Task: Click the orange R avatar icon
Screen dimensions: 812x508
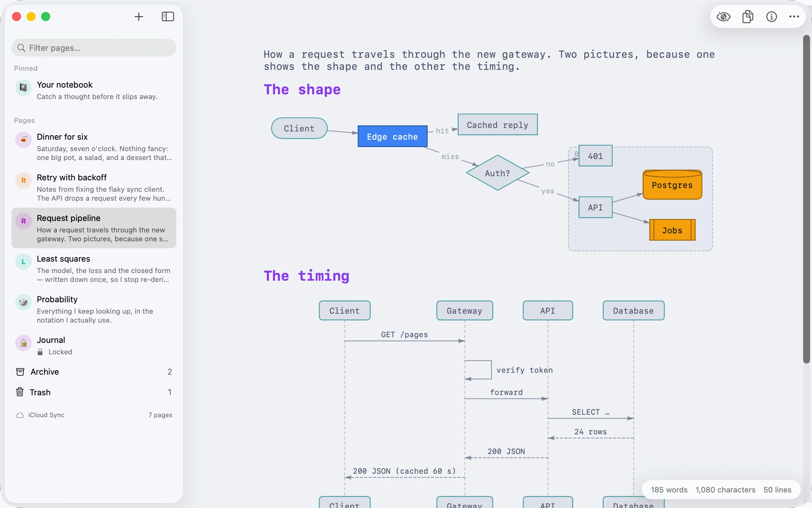Action: click(x=23, y=180)
